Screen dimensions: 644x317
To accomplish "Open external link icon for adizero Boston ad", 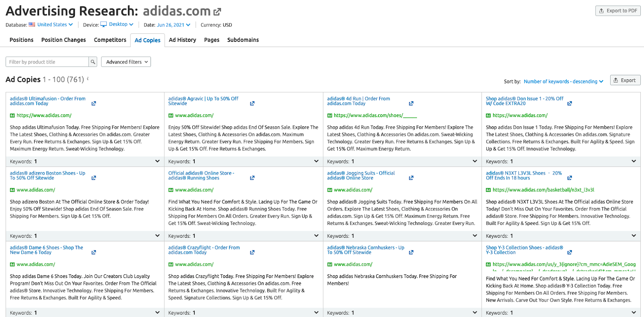I will pyautogui.click(x=94, y=178).
